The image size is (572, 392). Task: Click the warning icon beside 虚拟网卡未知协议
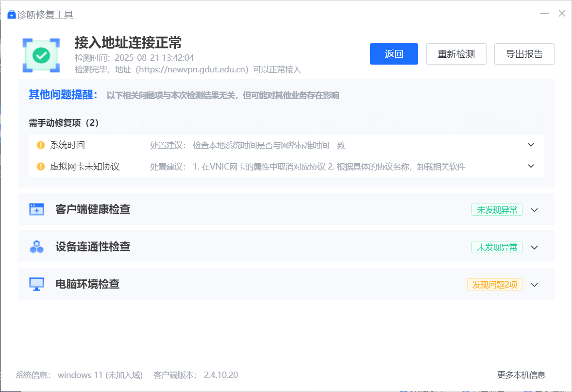click(41, 167)
